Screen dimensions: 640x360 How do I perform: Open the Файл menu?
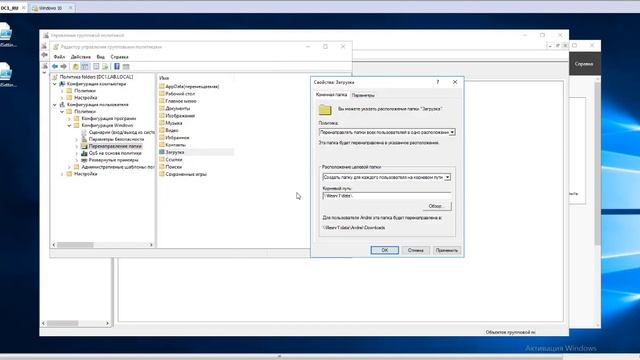pyautogui.click(x=59, y=57)
